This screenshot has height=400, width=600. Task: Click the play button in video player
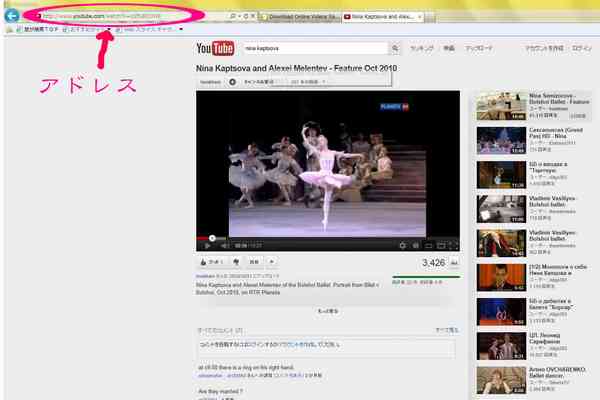(x=207, y=245)
